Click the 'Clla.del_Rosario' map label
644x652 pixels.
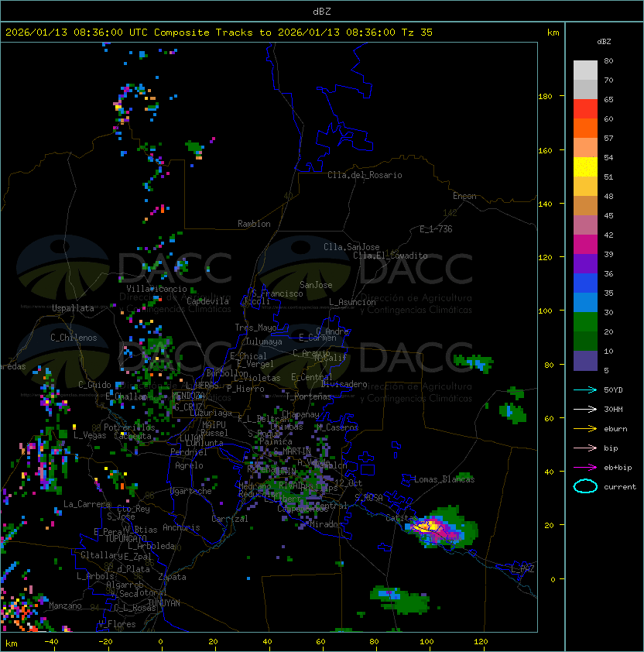click(x=365, y=175)
